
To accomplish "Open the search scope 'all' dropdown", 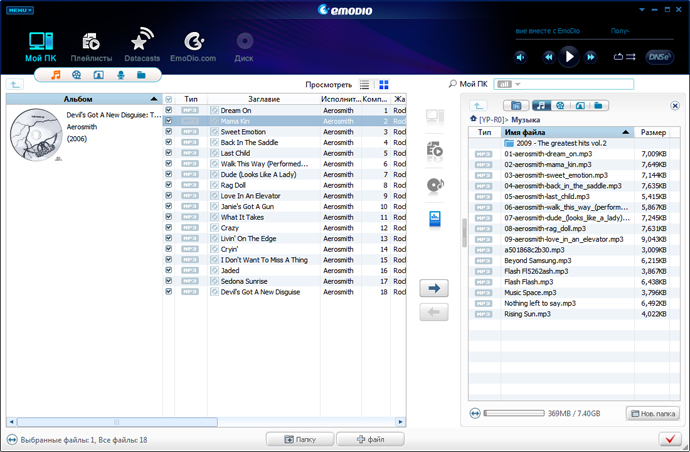I will tap(509, 84).
